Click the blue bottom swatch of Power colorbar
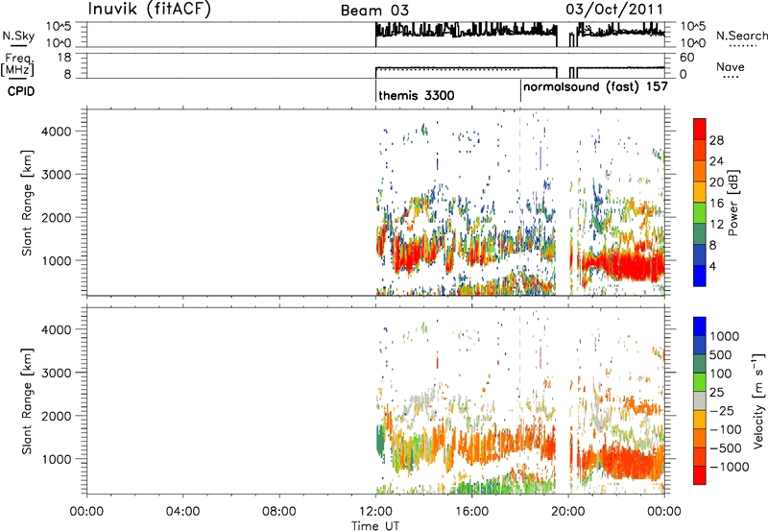This screenshot has height=532, width=768. [700, 276]
